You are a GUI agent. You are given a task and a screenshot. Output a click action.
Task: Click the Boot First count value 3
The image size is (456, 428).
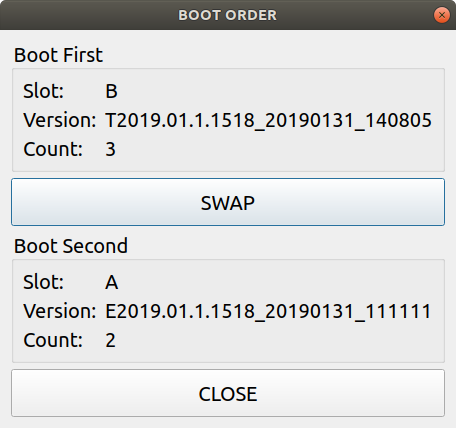tap(110, 149)
